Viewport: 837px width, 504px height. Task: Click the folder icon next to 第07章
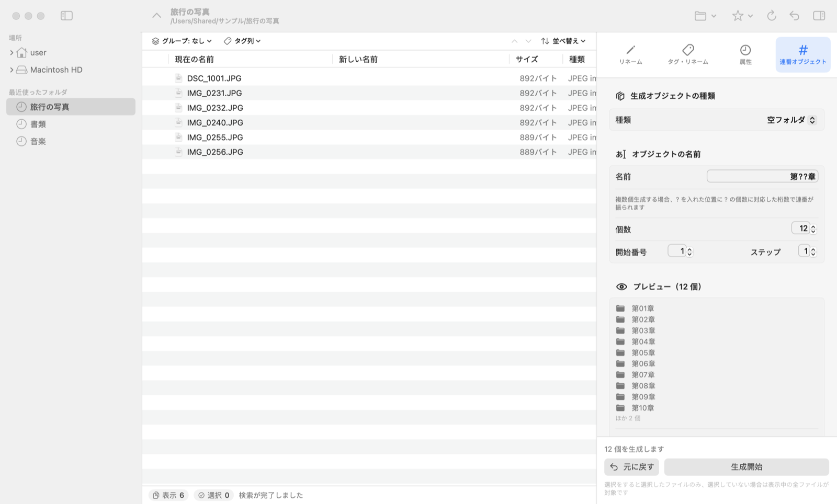click(620, 374)
